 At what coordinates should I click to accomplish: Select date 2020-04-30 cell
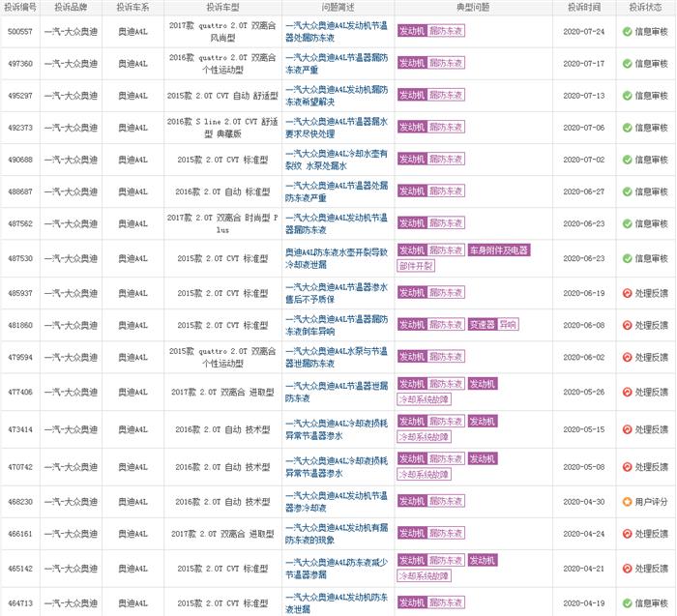584,502
